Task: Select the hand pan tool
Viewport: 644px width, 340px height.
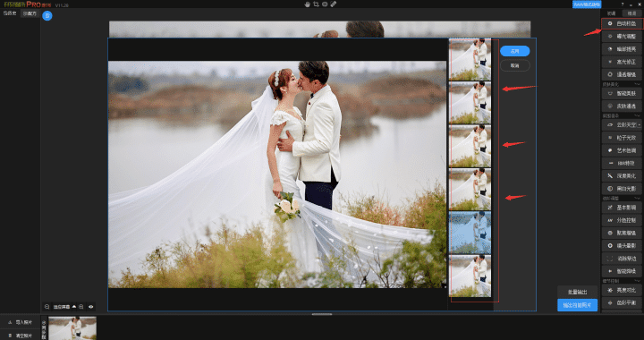Action: 308,4
